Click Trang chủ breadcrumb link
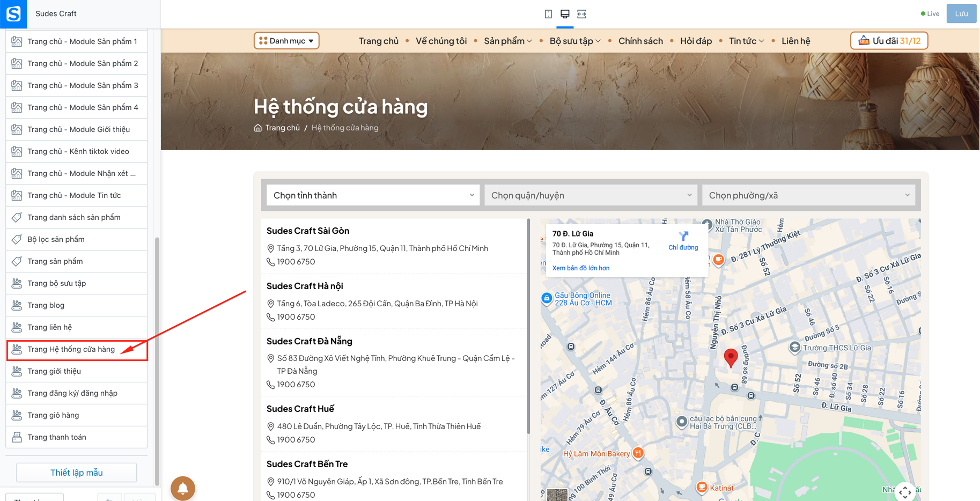Viewport: 980px width, 501px height. [x=283, y=128]
